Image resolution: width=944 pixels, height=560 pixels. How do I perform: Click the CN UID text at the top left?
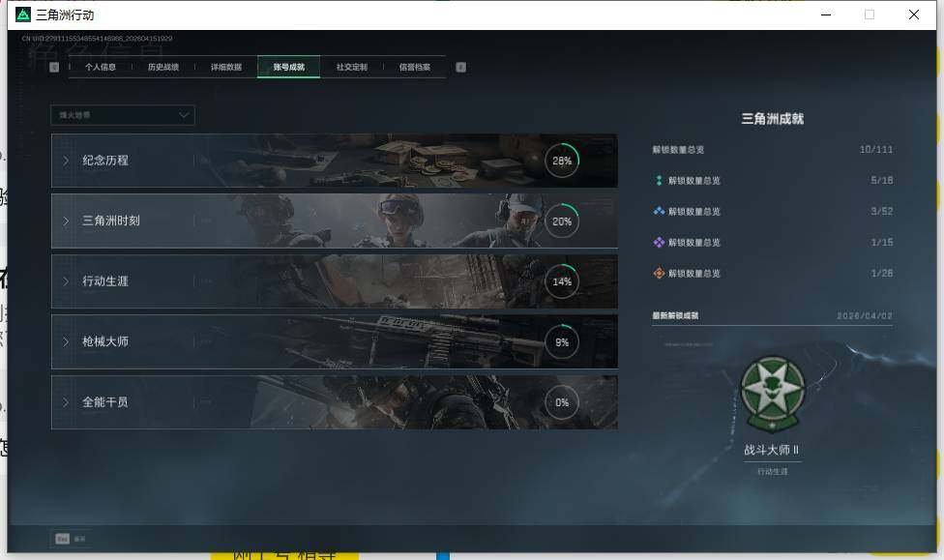(x=97, y=39)
